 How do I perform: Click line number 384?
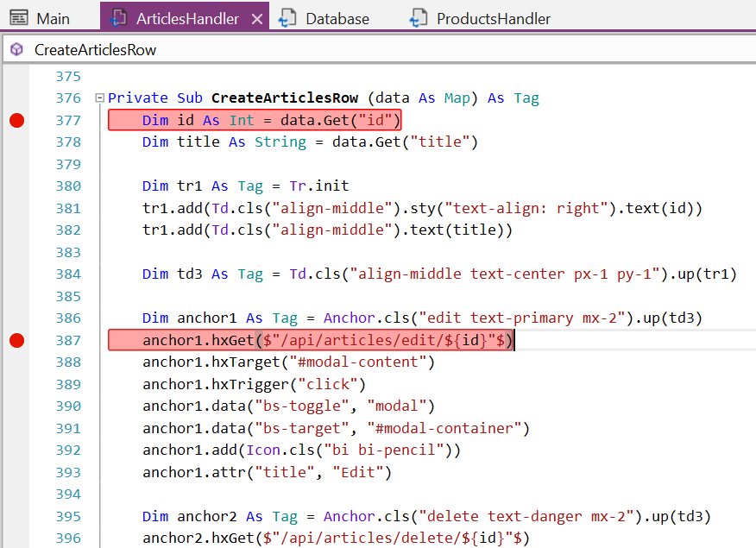(x=68, y=274)
